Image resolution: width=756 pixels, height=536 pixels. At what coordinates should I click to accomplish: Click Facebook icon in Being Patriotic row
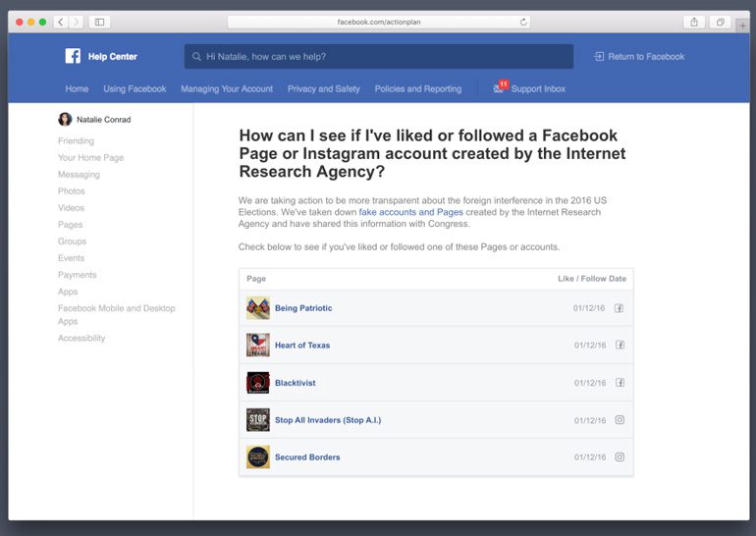(x=620, y=308)
